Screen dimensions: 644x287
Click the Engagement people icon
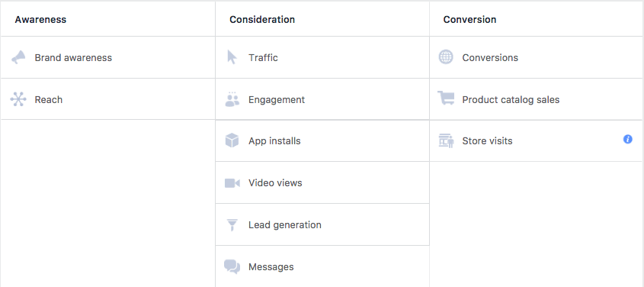tap(232, 99)
